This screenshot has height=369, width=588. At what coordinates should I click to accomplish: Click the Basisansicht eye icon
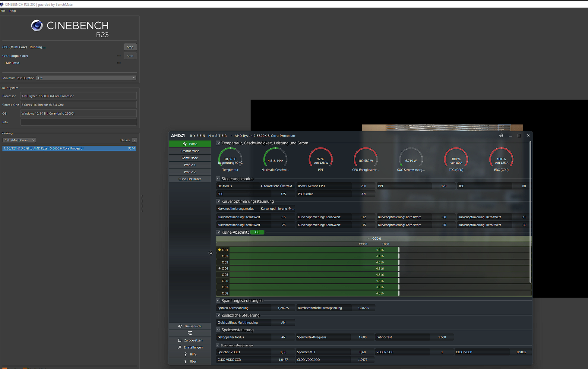pos(180,326)
